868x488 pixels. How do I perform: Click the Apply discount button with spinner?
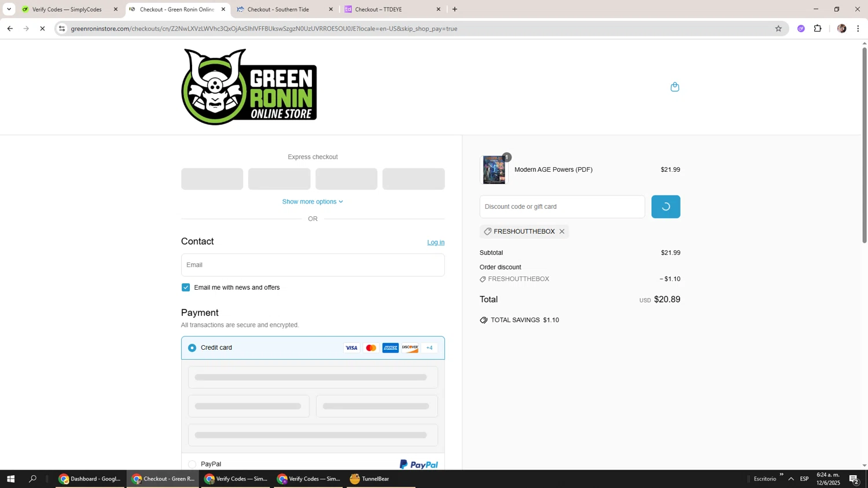point(665,206)
